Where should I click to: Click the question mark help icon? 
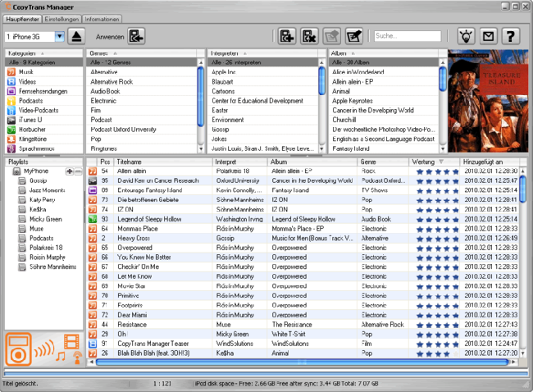(510, 36)
